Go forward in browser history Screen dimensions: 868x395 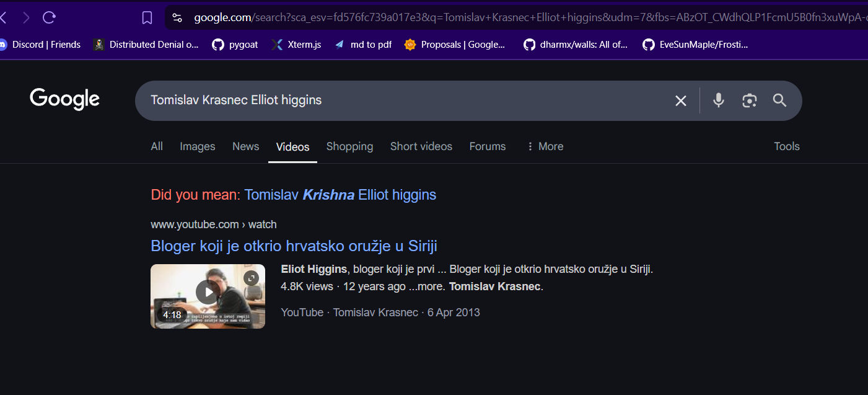(x=26, y=18)
